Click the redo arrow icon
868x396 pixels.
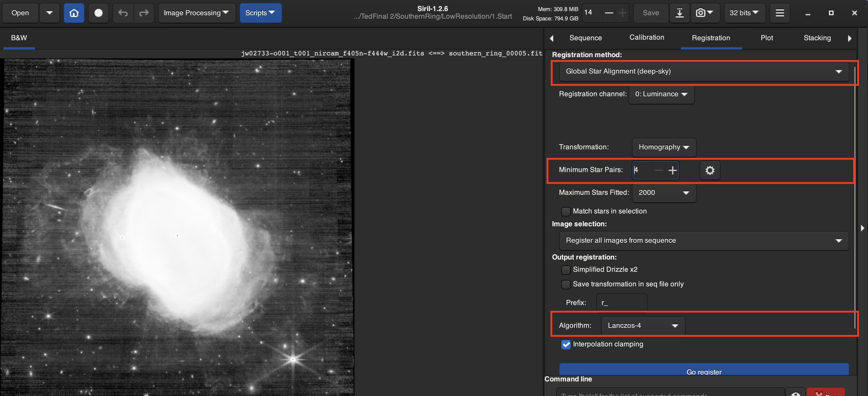point(144,13)
